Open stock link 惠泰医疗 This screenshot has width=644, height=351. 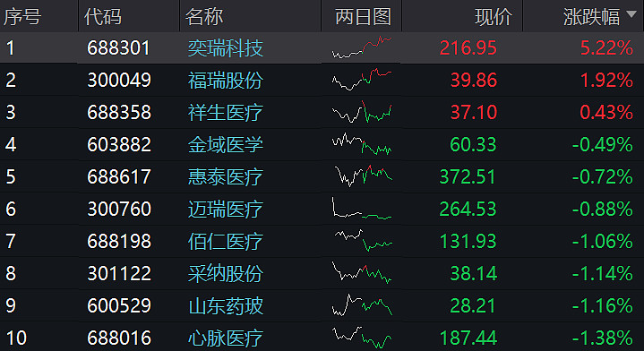(x=226, y=176)
